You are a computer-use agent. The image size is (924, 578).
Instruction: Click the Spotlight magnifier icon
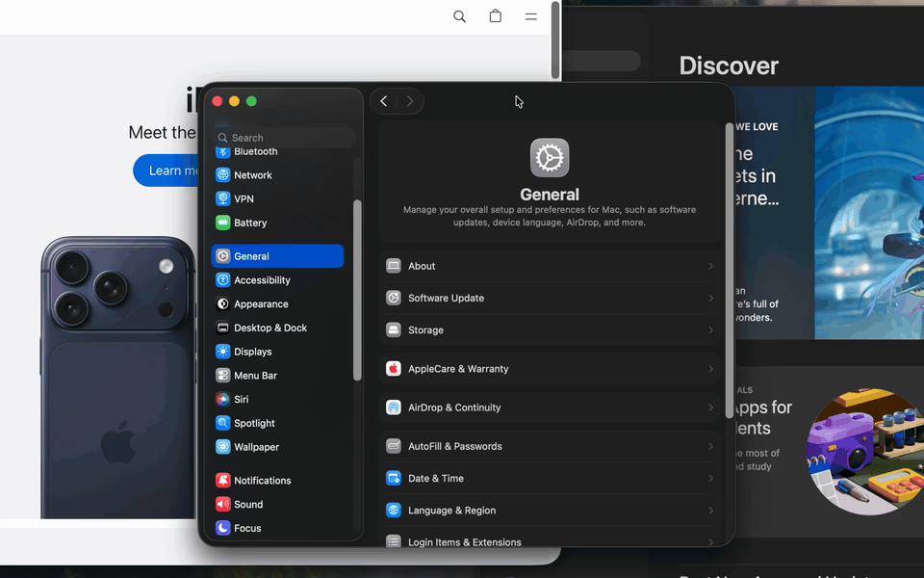[222, 423]
